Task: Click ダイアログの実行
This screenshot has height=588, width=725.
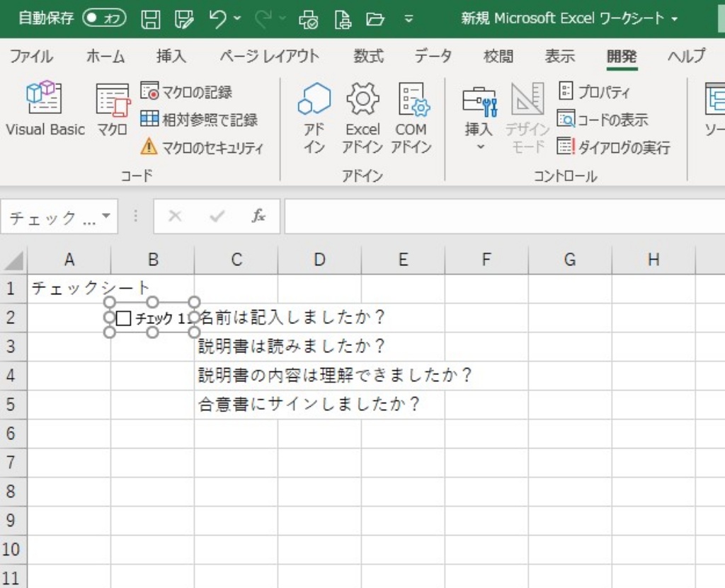Action: pyautogui.click(x=614, y=147)
